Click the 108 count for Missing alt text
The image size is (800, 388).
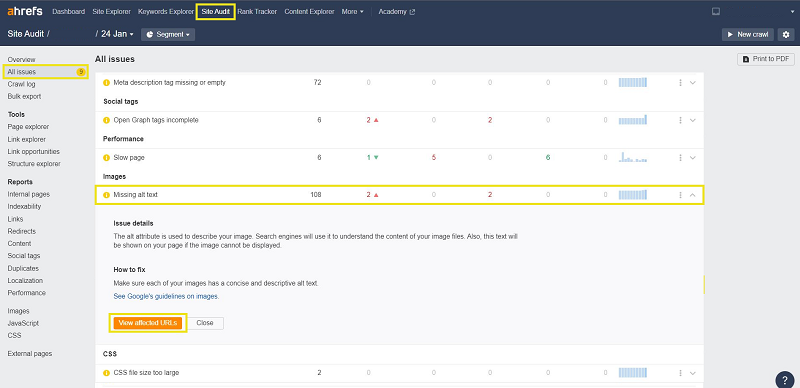(x=316, y=195)
